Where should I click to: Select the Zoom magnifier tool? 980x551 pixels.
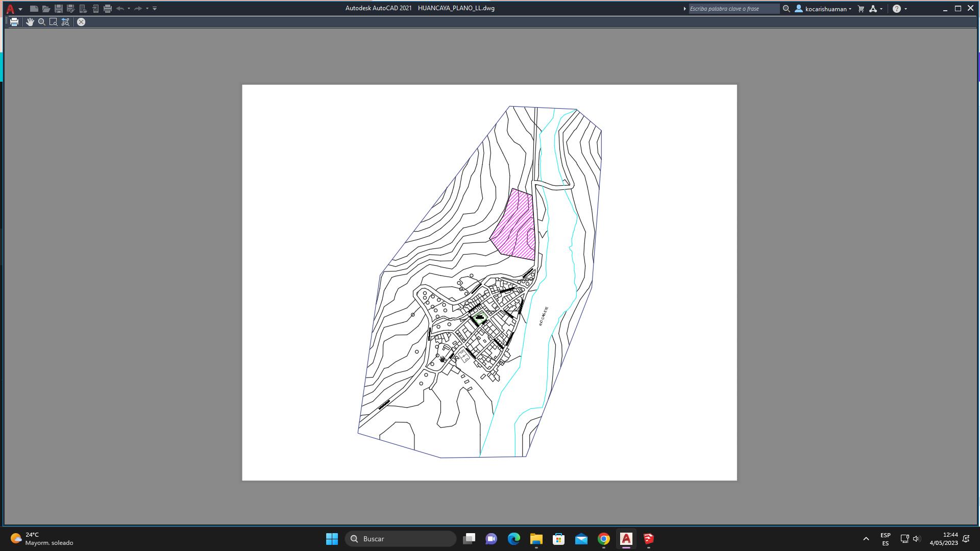point(42,22)
